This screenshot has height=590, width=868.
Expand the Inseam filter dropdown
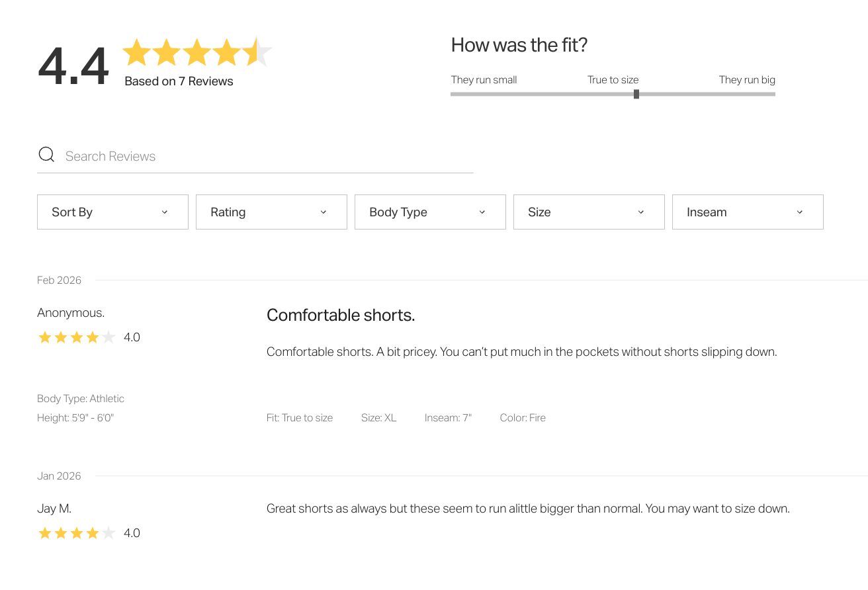tap(748, 212)
